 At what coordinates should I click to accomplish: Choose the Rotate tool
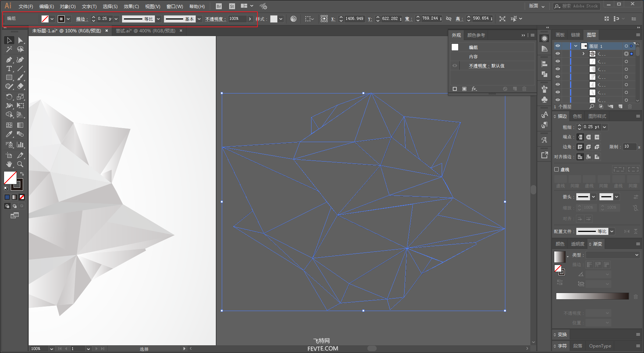[x=9, y=97]
